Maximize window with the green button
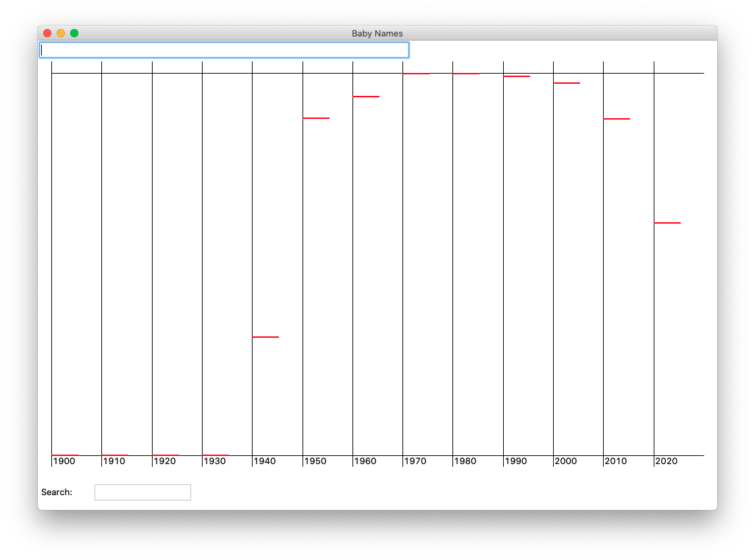The height and width of the screenshot is (560, 755). point(74,33)
